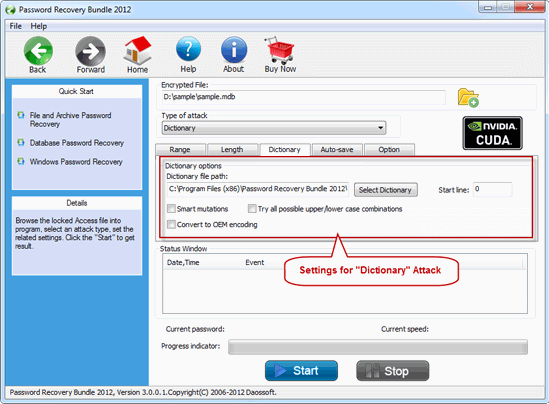Open the File menu
The height and width of the screenshot is (404, 549).
tap(15, 26)
